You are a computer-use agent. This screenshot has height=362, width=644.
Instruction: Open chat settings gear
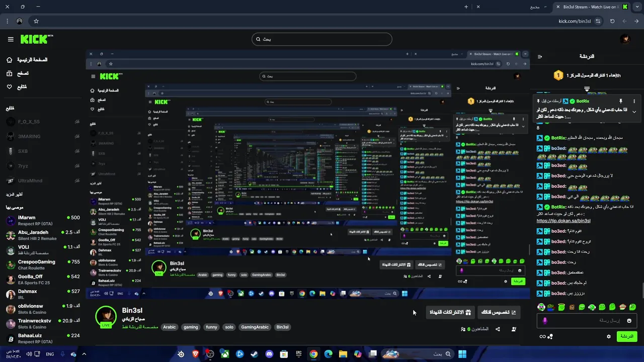tap(608, 336)
